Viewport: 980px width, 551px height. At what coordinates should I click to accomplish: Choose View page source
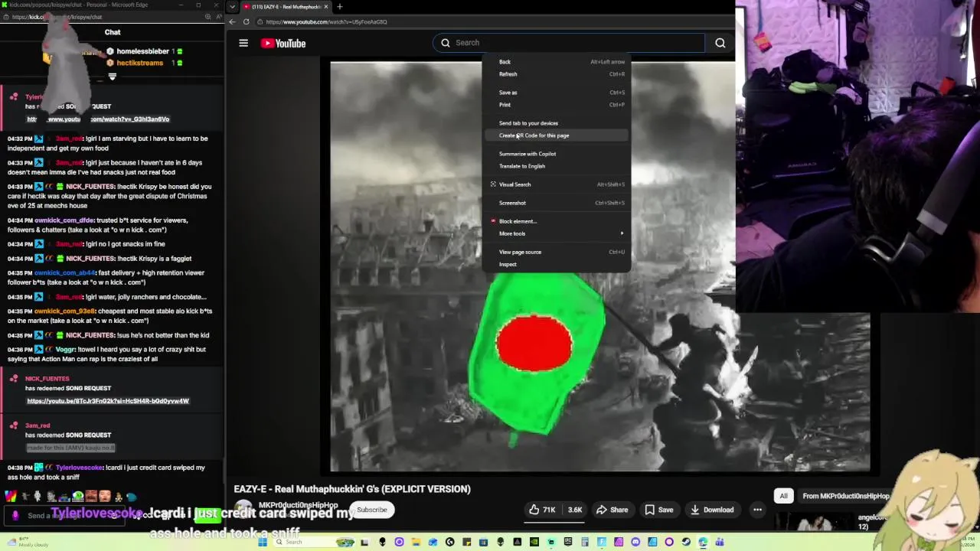[557, 252]
